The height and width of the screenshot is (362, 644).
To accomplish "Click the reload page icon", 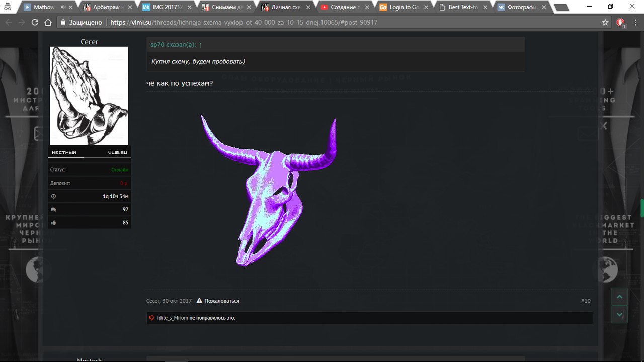I will [x=35, y=22].
